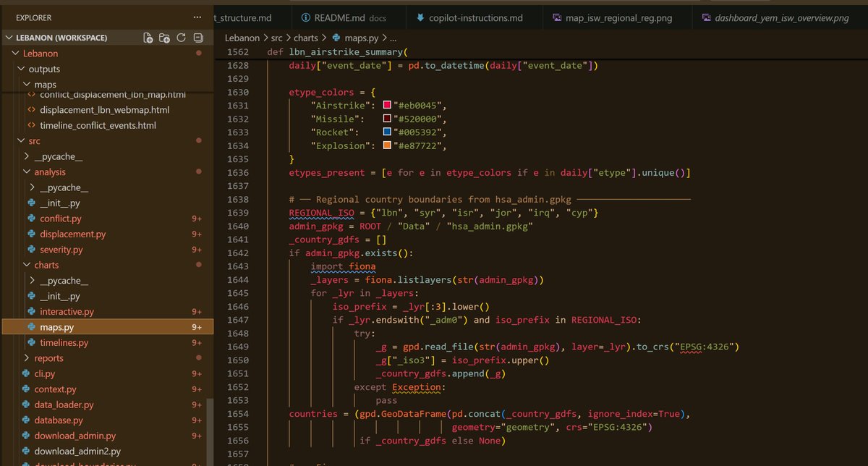Open the #e87722 Explosion color swatch

[x=388, y=146]
